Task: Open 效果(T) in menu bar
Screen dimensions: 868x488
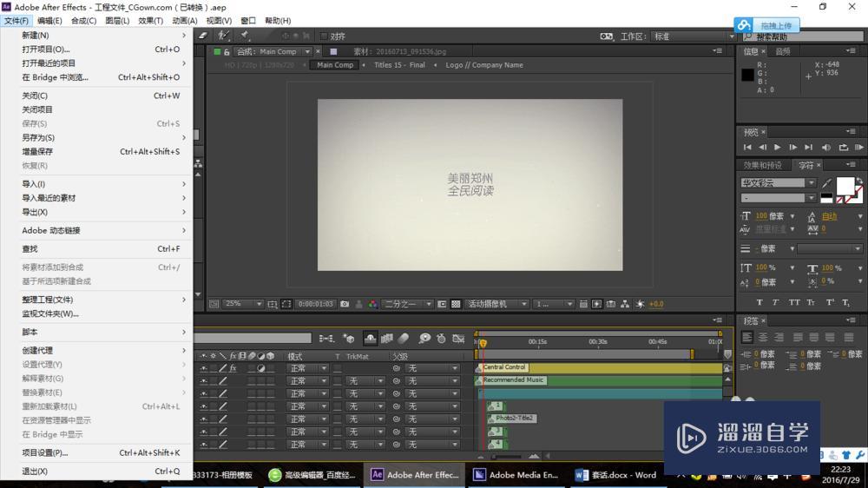Action: (150, 21)
